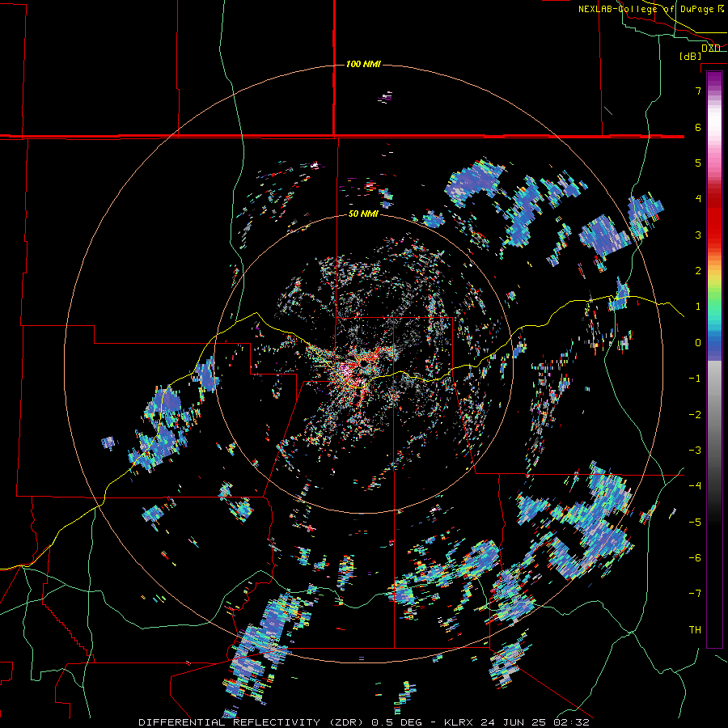This screenshot has width=728, height=728.
Task: Click the ZDR color scale bar
Action: (x=714, y=359)
